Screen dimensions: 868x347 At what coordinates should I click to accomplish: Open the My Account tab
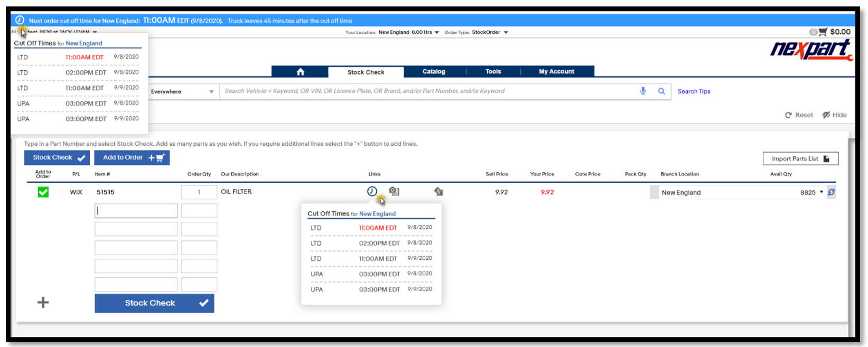556,72
